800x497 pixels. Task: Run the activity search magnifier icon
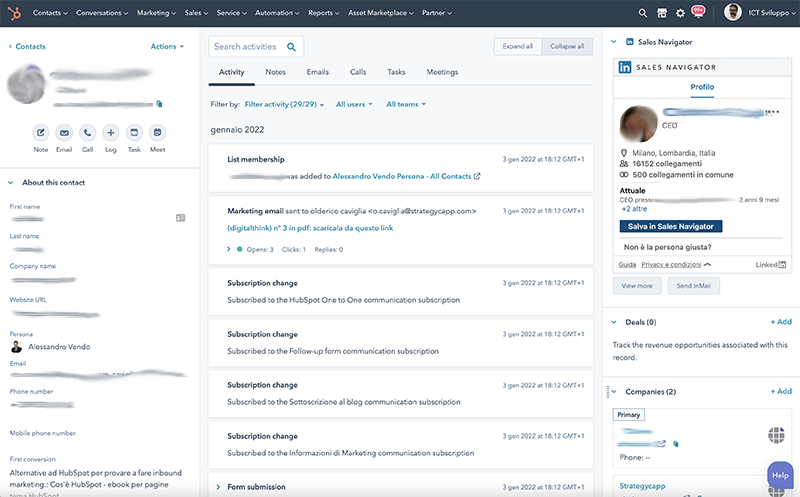point(291,47)
